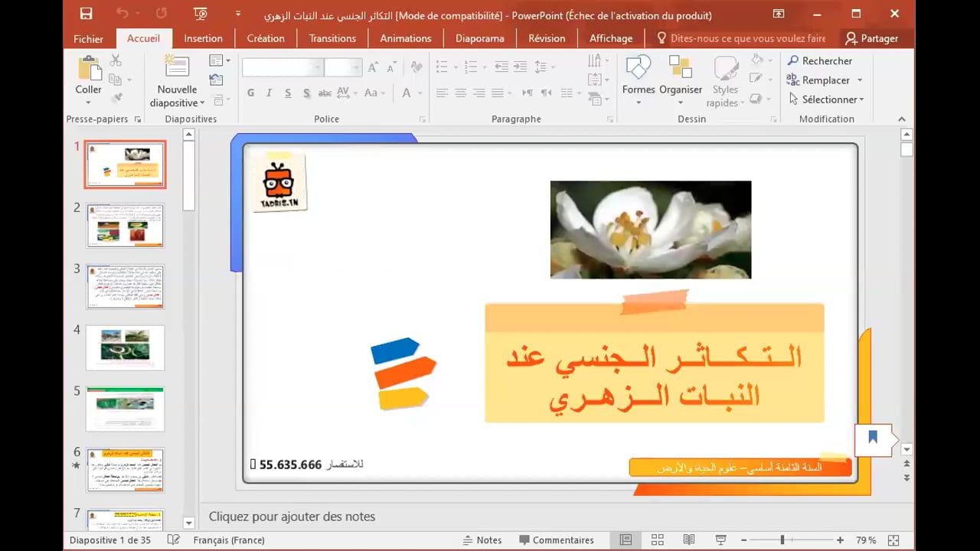Save the presentation with the floppy disk icon
Screen dimensions: 980x551
click(x=86, y=14)
